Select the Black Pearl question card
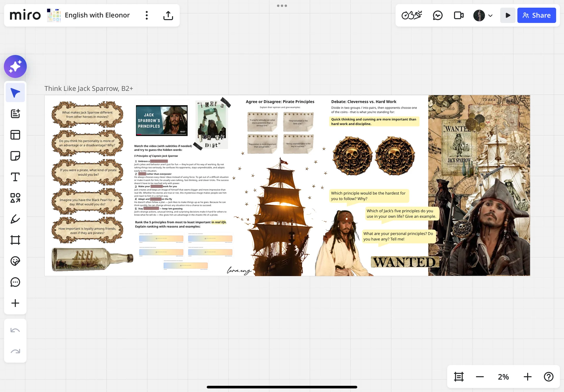Screen dimensions: 564x392 point(87,202)
